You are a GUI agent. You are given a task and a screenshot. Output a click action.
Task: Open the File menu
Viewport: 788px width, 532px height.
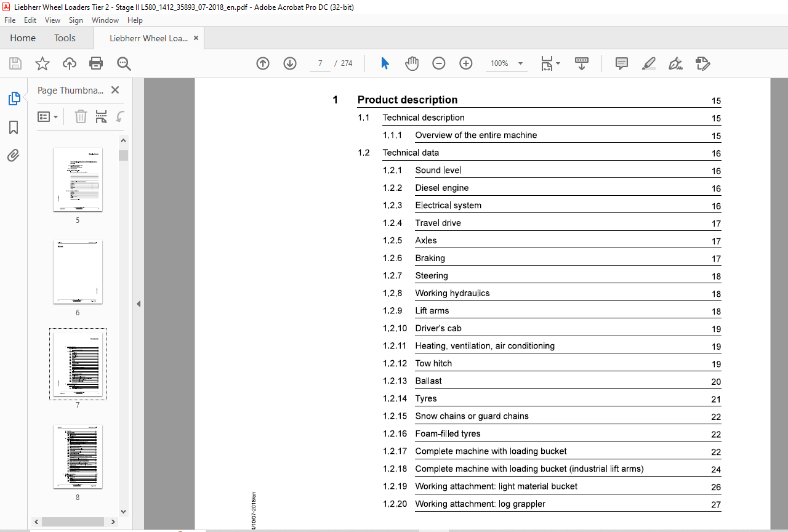click(x=10, y=20)
